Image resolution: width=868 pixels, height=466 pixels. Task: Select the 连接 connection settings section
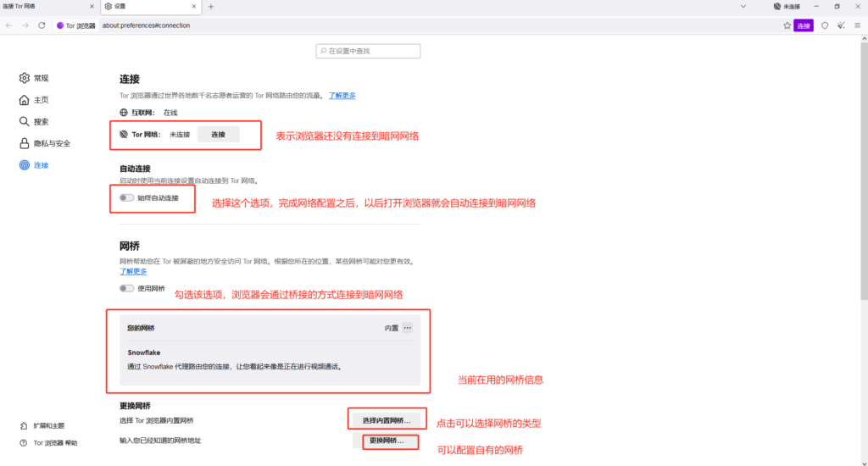pos(34,165)
